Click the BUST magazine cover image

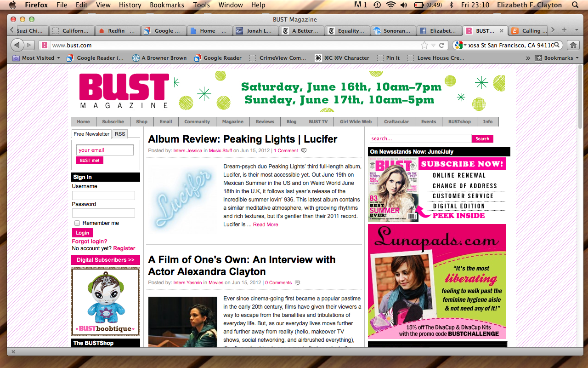tap(393, 190)
